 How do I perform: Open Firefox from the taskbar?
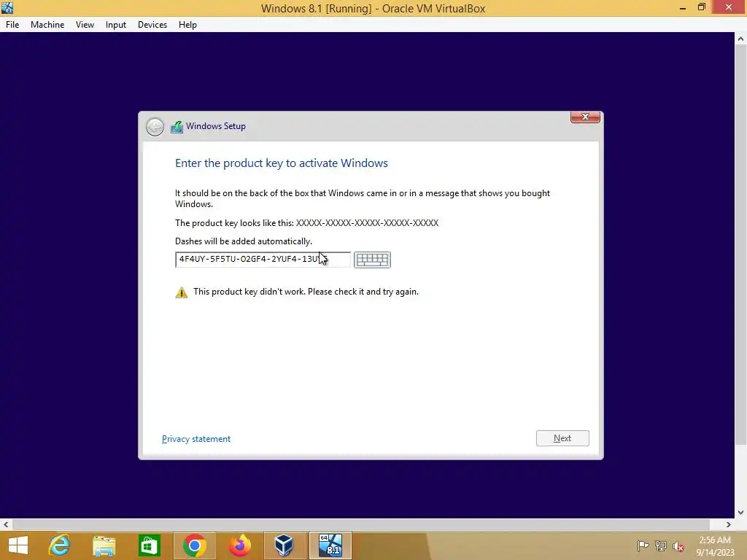239,545
